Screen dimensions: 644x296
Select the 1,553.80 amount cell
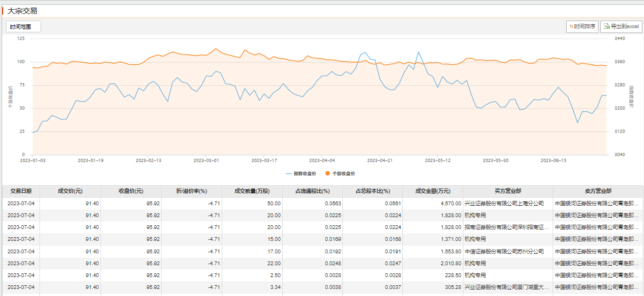[x=433, y=251]
